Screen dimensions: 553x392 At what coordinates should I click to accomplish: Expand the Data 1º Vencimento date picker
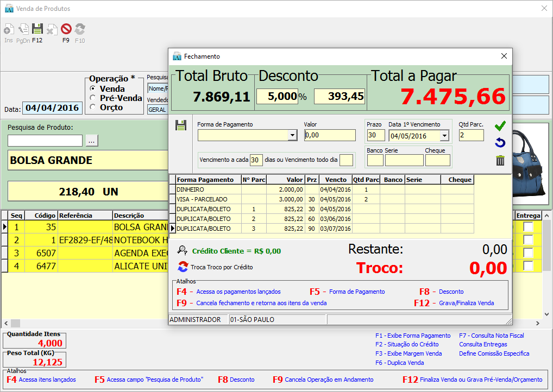[444, 135]
